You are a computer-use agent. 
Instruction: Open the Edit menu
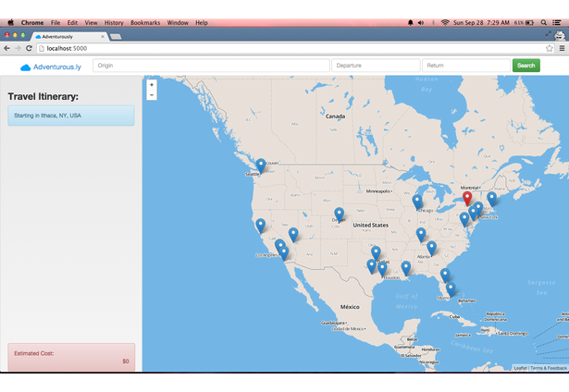tap(72, 22)
